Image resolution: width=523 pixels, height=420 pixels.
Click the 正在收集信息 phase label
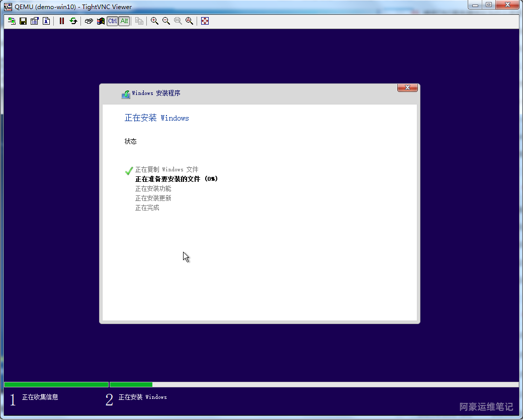coord(40,397)
